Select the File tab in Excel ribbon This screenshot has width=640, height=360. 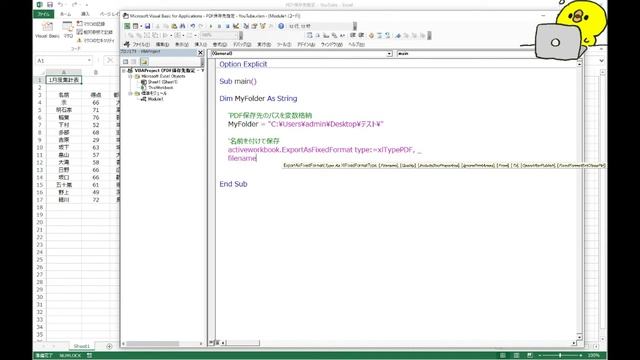(43, 14)
